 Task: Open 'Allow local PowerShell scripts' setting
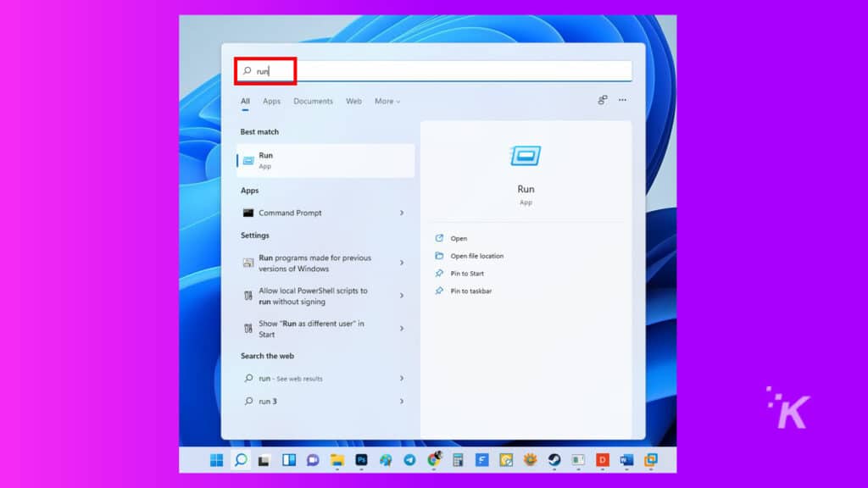tap(325, 296)
